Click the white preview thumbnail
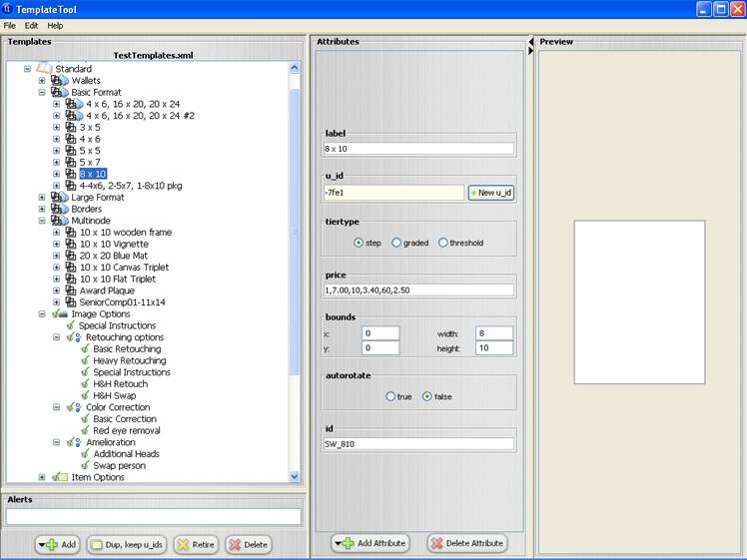The width and height of the screenshot is (747, 560). [639, 301]
